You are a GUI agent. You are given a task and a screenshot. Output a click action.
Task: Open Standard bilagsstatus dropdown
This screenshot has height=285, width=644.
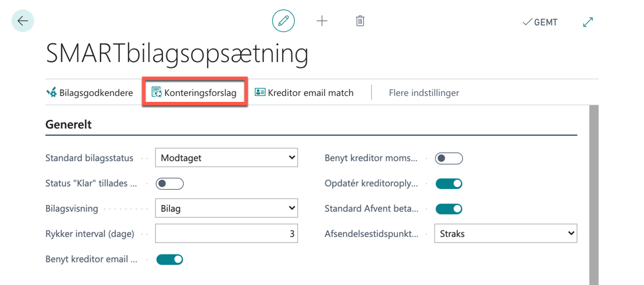(x=226, y=158)
